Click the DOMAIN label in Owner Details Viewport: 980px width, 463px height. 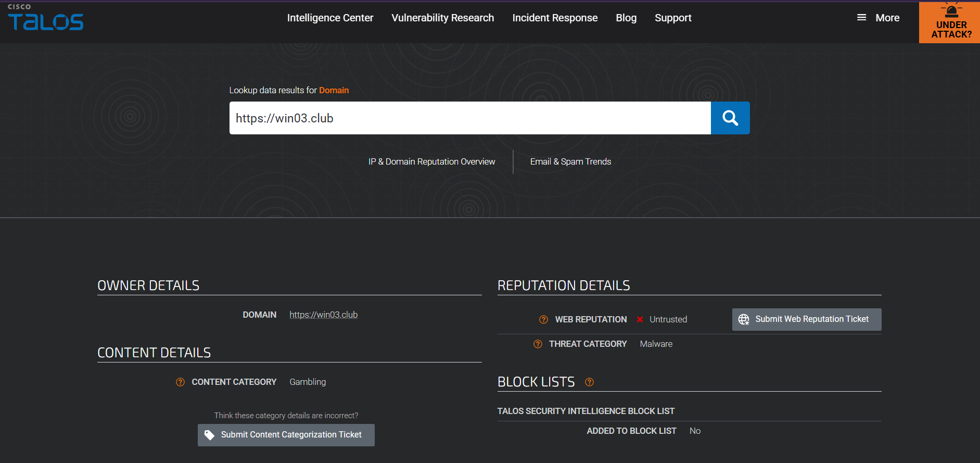[259, 315]
